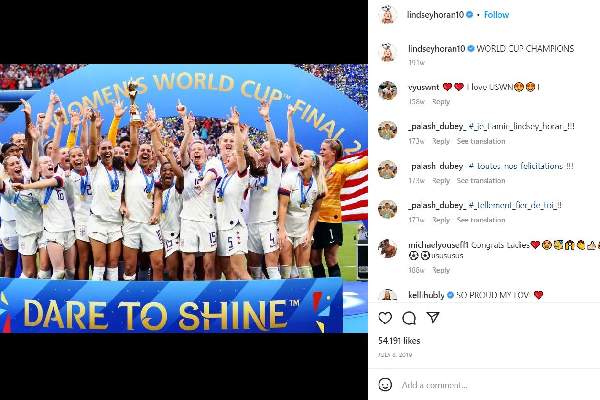Click lindseyhoran10 avatar in post header
The height and width of the screenshot is (400, 600).
[x=387, y=15]
